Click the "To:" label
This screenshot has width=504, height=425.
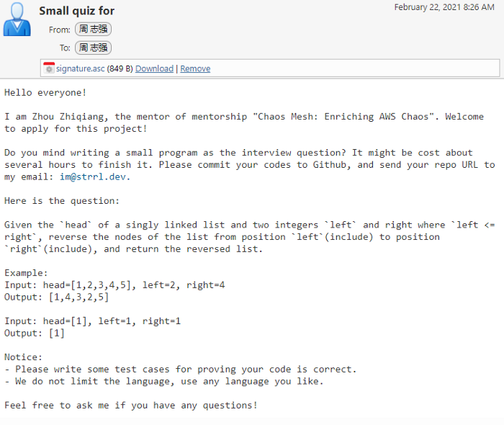coord(65,48)
